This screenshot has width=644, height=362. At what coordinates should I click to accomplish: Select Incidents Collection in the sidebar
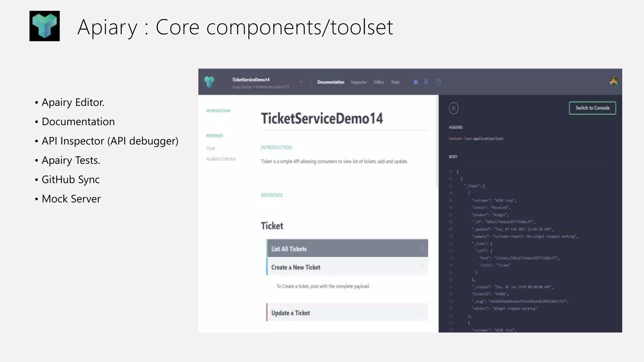(221, 159)
